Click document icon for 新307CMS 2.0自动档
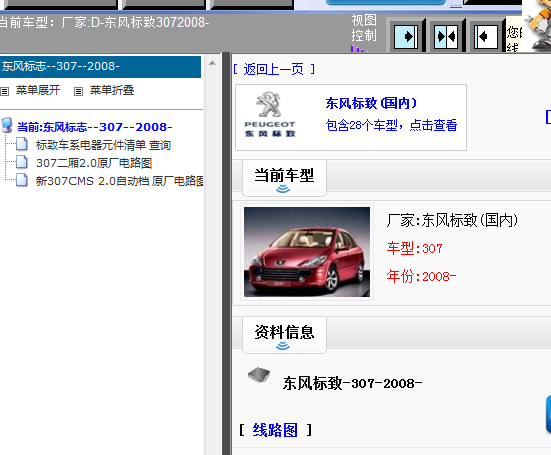The width and height of the screenshot is (551, 455). 22,180
